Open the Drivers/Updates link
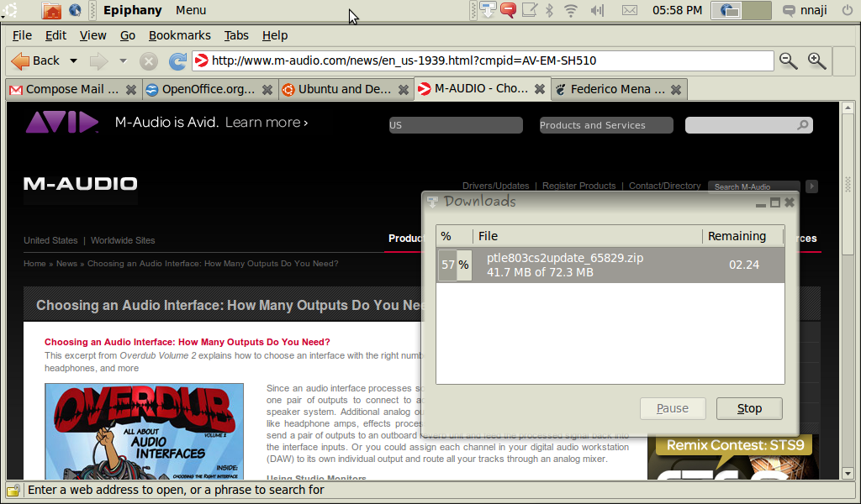The image size is (861, 504). 495,186
